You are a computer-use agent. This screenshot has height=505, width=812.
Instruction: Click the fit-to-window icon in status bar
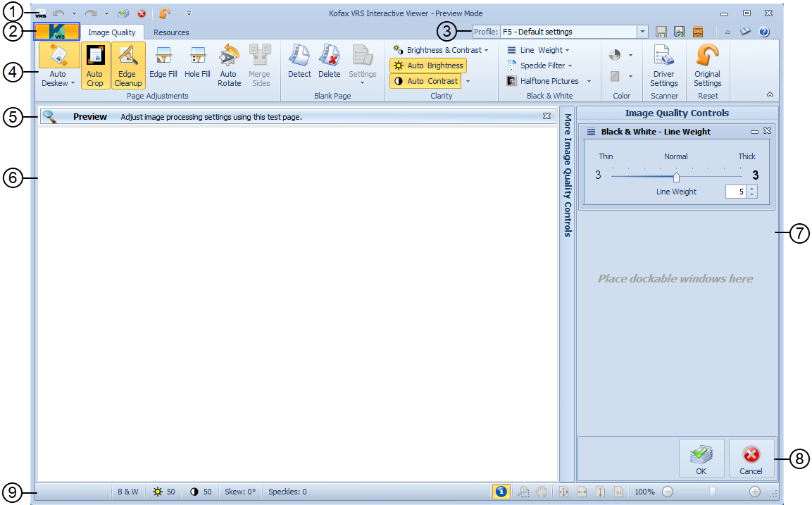pos(564,492)
